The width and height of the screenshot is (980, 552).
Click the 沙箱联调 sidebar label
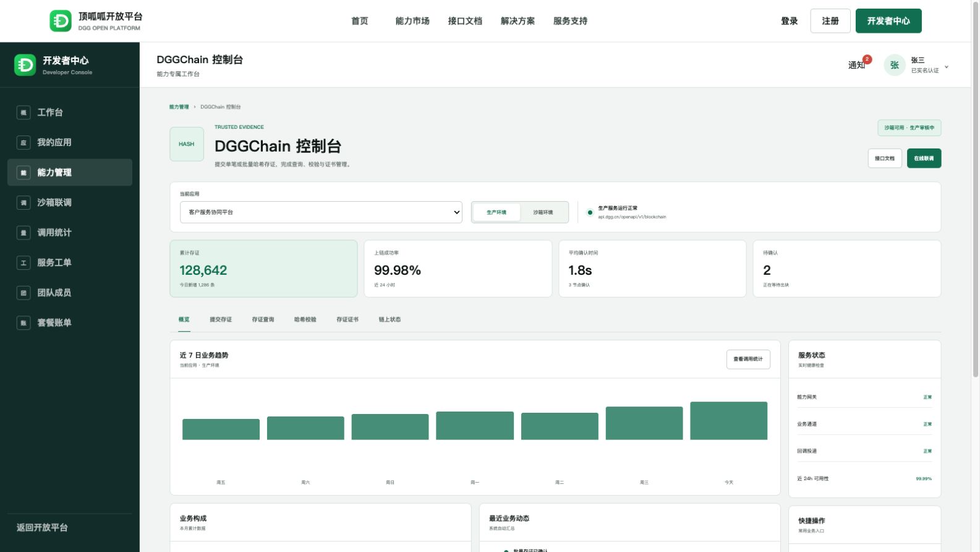coord(54,202)
